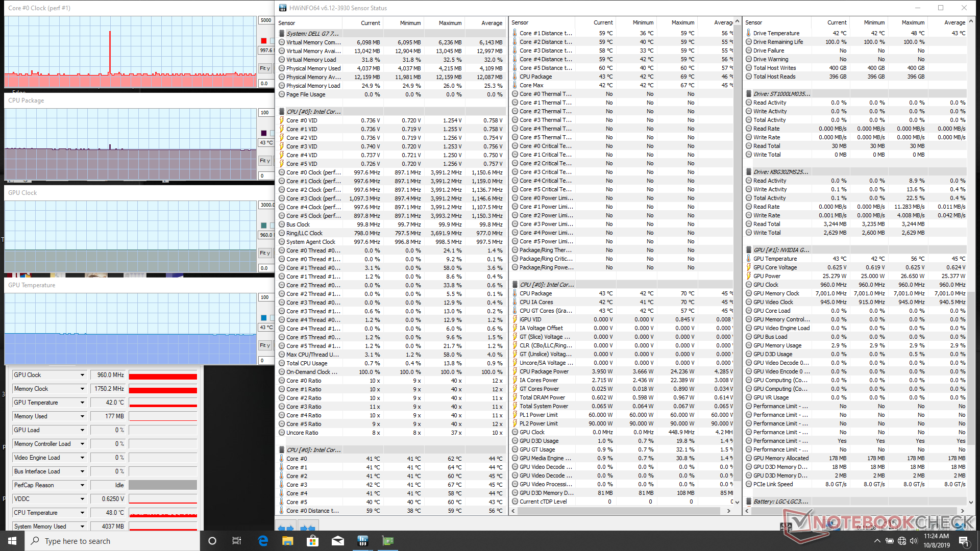Image resolution: width=980 pixels, height=551 pixels.
Task: Launch Microsoft Edge from taskbar
Action: pos(263,541)
